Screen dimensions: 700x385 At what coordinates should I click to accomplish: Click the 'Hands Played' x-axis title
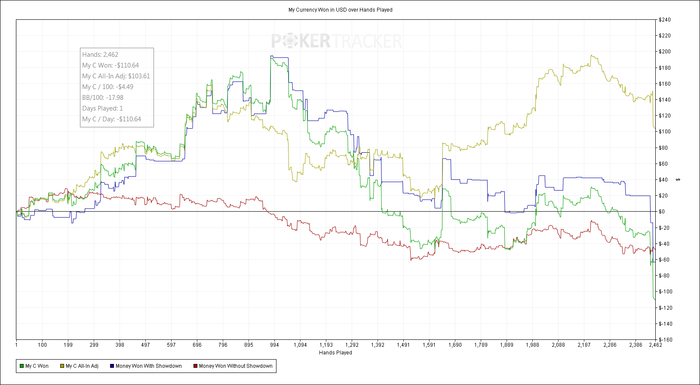[x=335, y=353]
